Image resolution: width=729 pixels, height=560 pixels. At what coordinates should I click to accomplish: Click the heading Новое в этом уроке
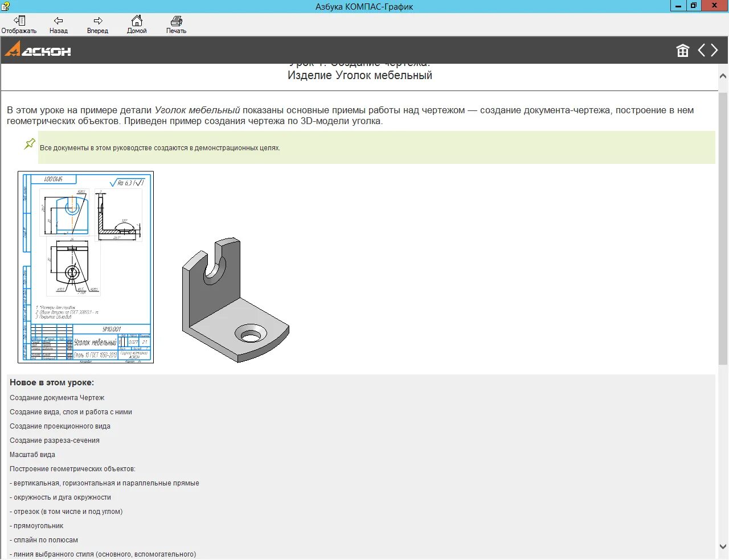[x=52, y=382]
